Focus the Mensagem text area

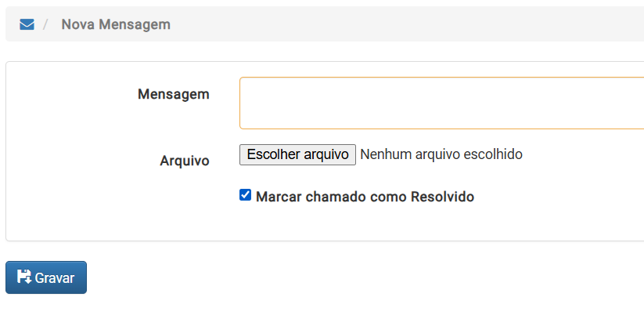(x=441, y=103)
